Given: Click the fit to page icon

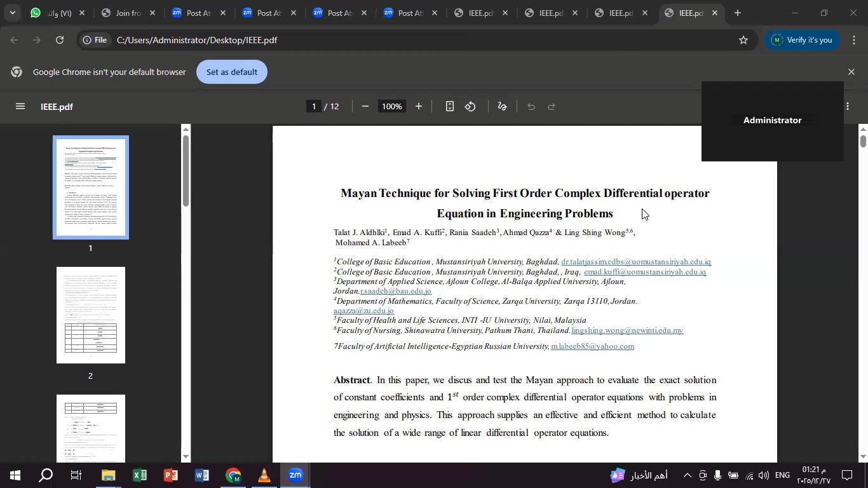Looking at the screenshot, I should point(449,107).
